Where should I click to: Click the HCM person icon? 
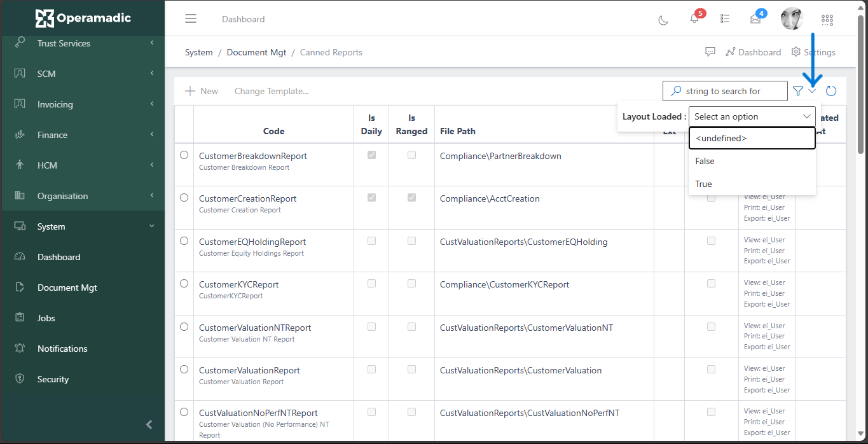point(20,165)
